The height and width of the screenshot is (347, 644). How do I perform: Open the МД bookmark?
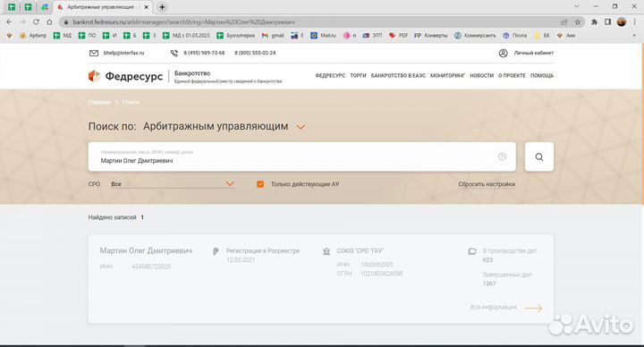63,36
